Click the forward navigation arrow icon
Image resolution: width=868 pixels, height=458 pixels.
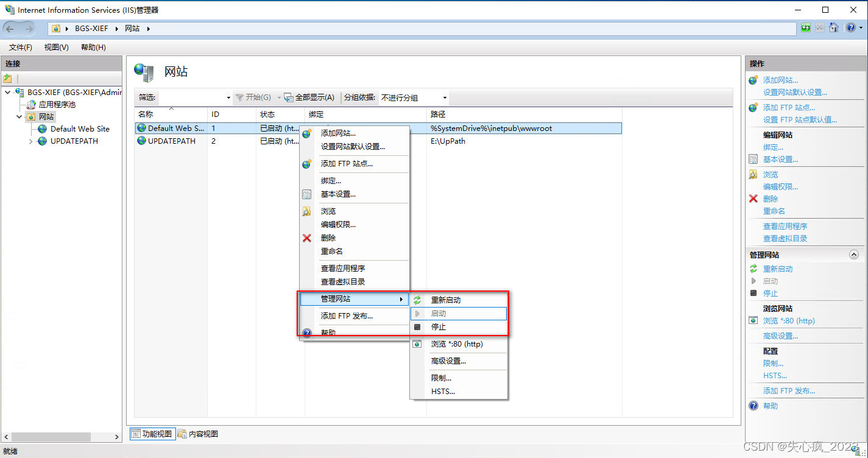(x=29, y=28)
